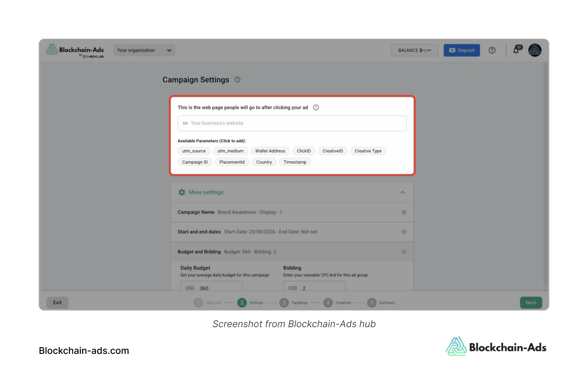Add the Creative Type parameter
588x384 pixels.
tap(368, 151)
